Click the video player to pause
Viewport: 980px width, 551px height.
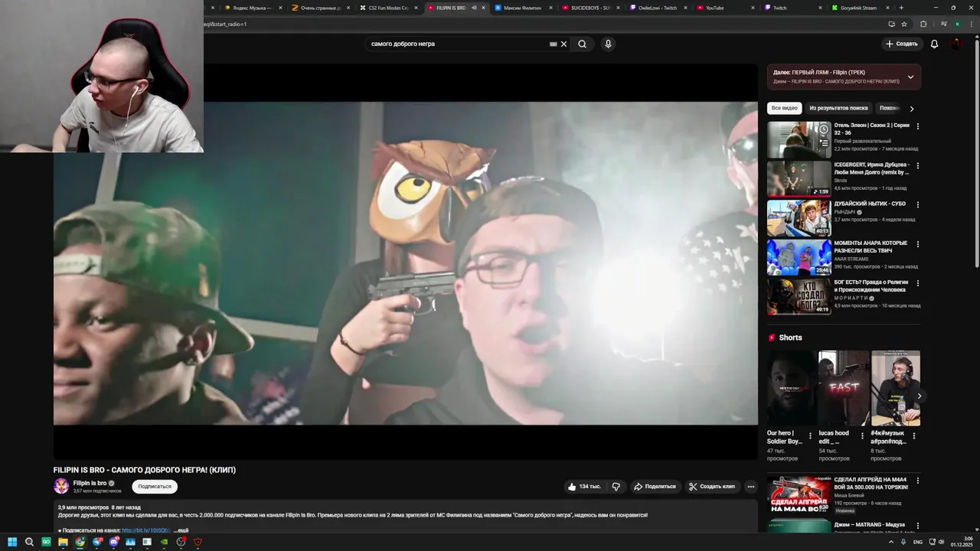tap(406, 263)
